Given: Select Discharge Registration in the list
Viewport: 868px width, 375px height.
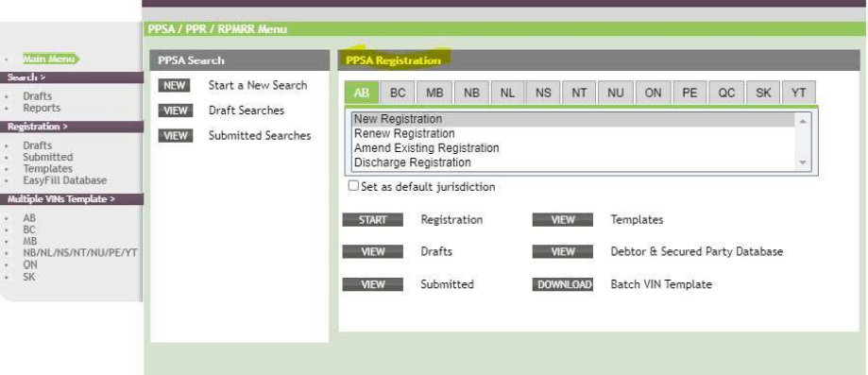Looking at the screenshot, I should click(x=572, y=162).
